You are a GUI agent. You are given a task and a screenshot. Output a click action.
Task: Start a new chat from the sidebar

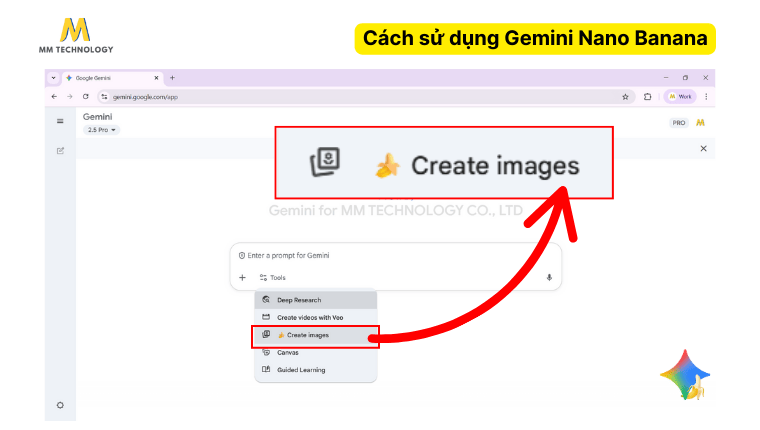pos(60,151)
